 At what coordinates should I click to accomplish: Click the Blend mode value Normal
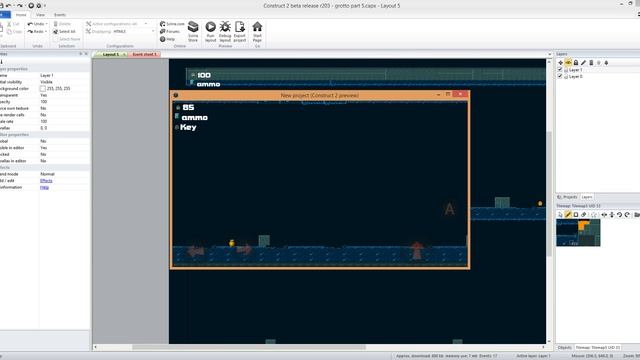tap(64, 174)
